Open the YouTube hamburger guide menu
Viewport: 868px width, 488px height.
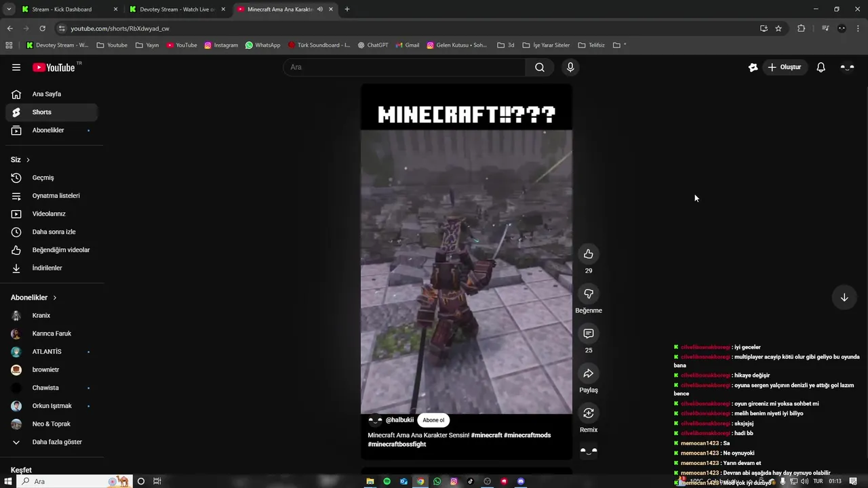16,67
